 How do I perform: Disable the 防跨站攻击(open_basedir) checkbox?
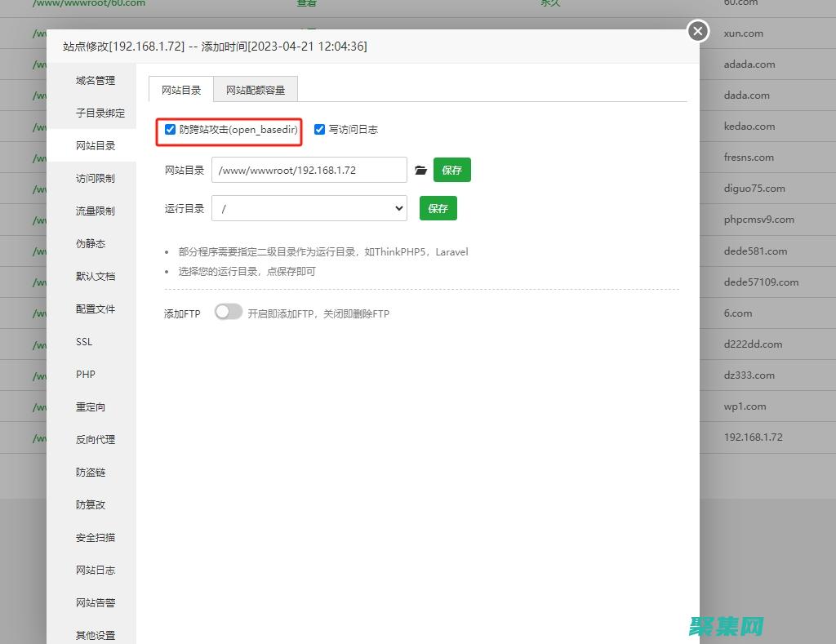[x=170, y=129]
